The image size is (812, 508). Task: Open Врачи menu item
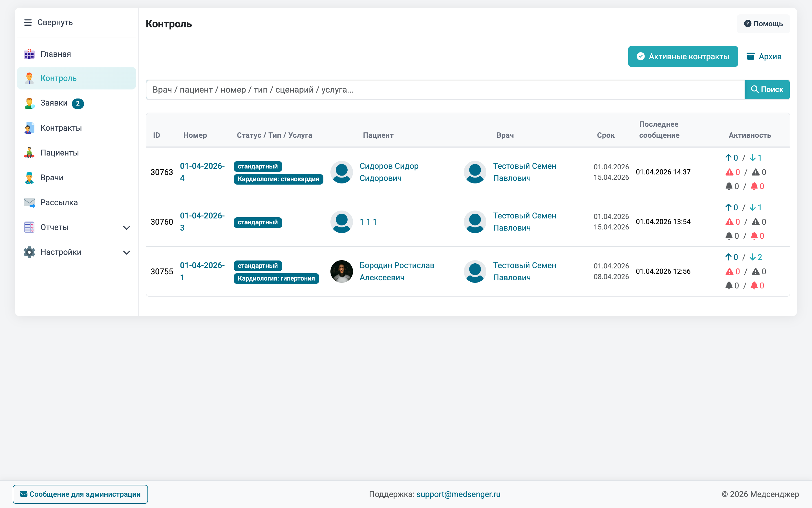click(76, 178)
